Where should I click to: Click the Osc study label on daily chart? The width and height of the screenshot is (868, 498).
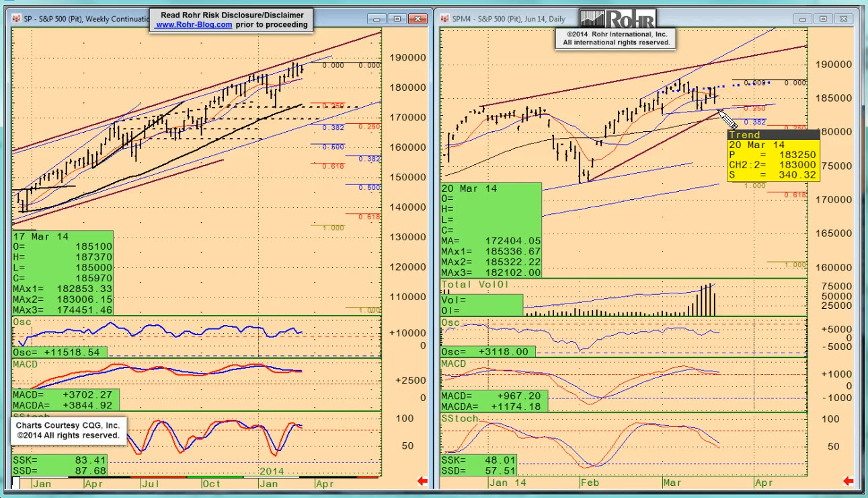click(x=450, y=323)
